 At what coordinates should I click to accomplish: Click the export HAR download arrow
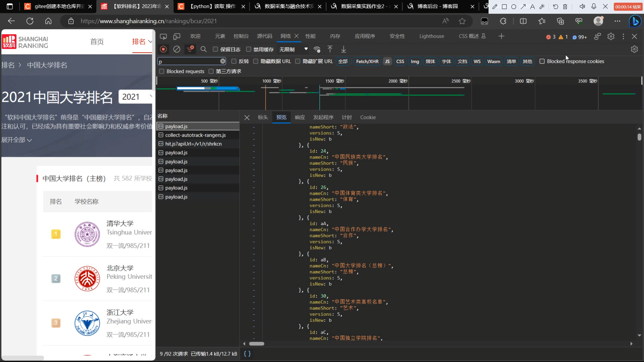point(343,49)
